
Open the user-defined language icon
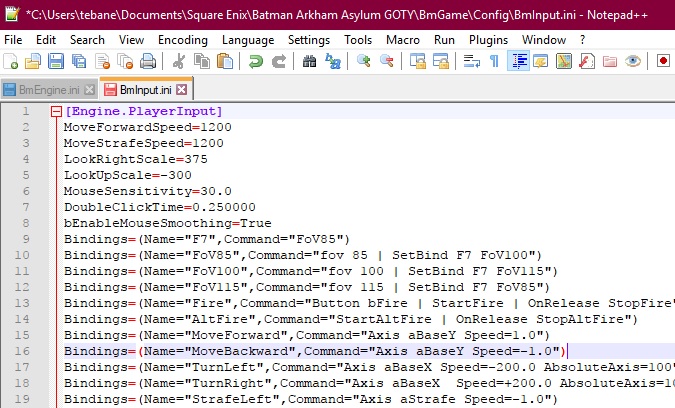(541, 61)
